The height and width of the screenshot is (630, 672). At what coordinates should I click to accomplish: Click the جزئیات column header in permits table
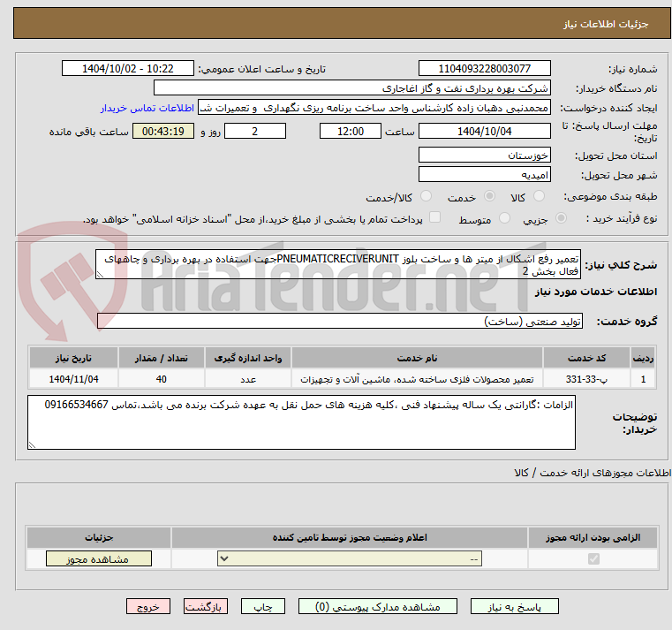point(99,537)
